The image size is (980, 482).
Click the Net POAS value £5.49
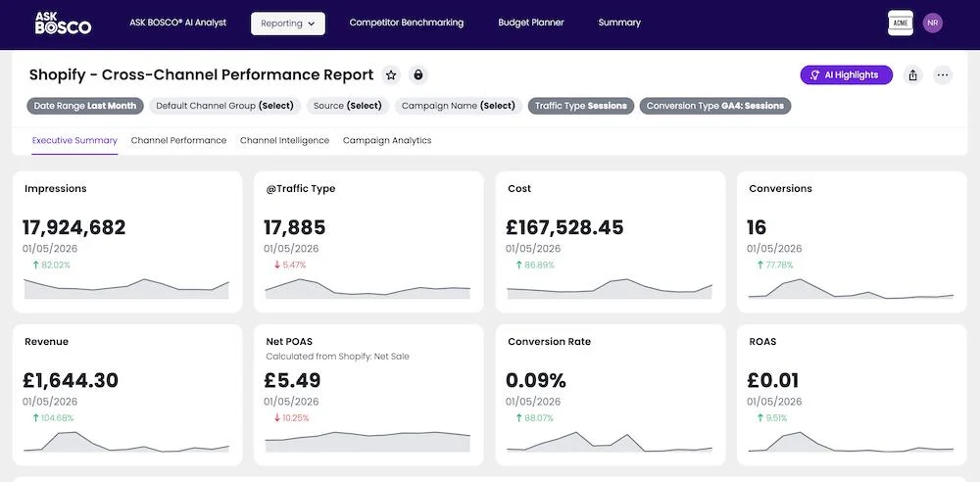click(292, 380)
